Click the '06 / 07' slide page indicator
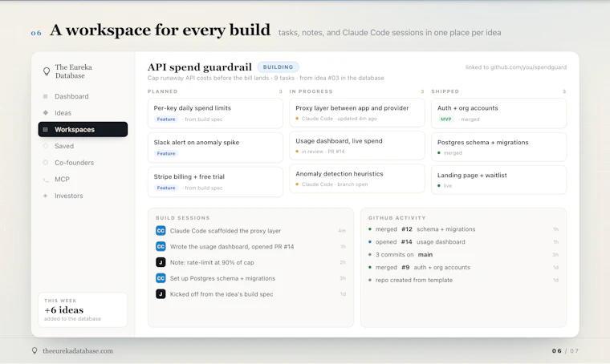The width and height of the screenshot is (610, 364). coord(565,351)
